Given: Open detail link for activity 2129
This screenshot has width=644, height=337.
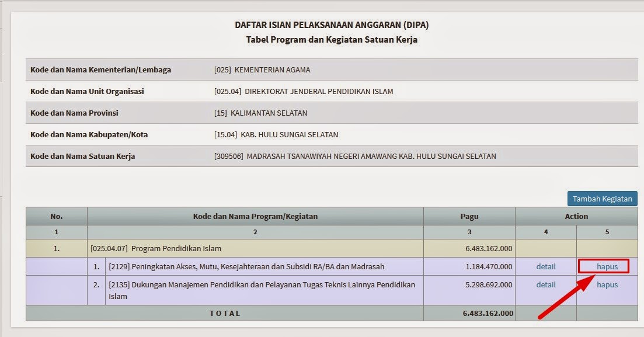Looking at the screenshot, I should 546,266.
